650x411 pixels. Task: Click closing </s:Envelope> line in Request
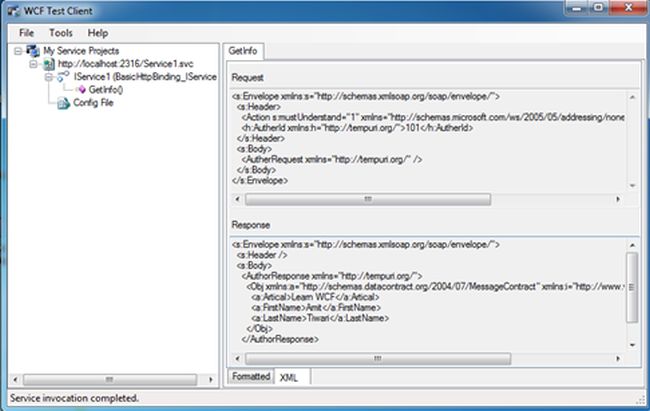(x=260, y=180)
